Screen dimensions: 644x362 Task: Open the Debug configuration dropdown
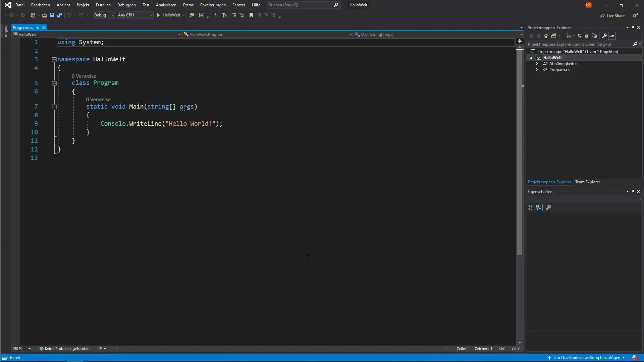coord(104,15)
